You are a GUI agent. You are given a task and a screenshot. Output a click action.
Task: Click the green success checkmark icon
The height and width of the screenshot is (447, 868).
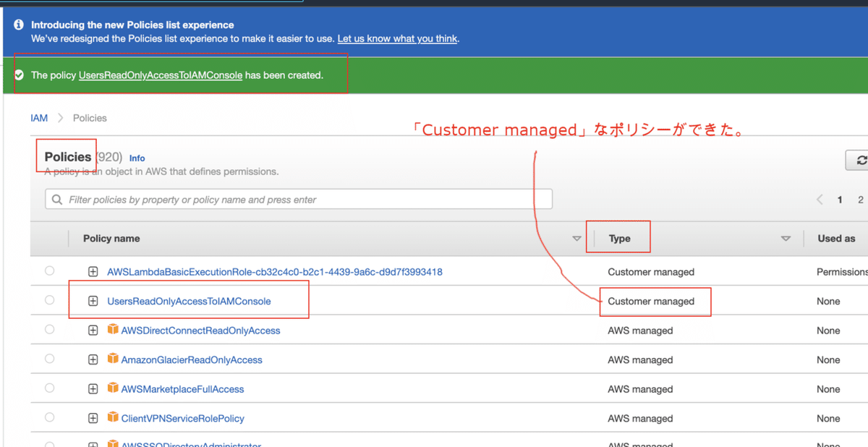click(20, 74)
